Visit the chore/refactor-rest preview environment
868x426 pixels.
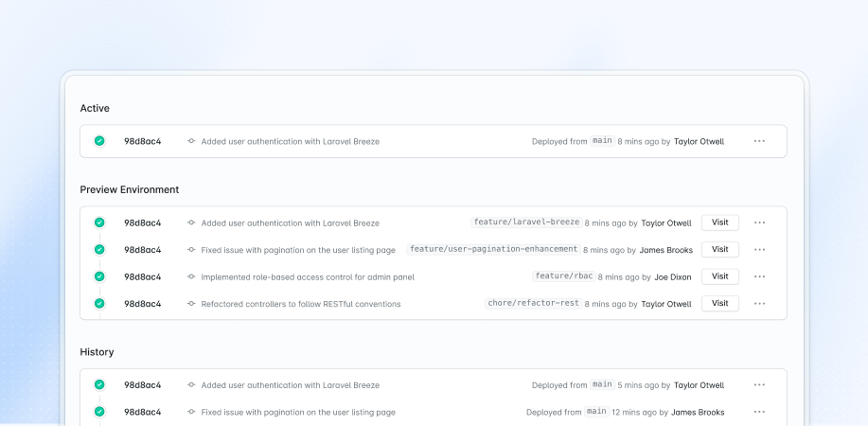(720, 304)
